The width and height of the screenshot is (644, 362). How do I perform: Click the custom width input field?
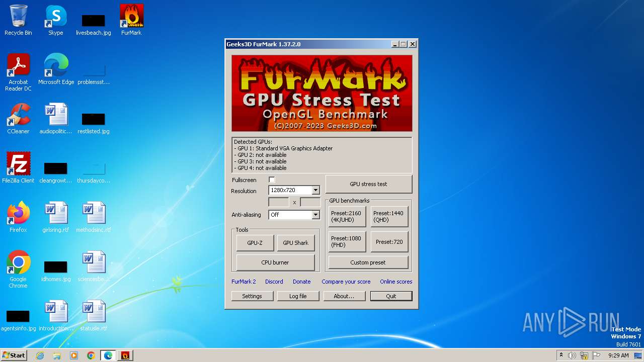coord(279,202)
